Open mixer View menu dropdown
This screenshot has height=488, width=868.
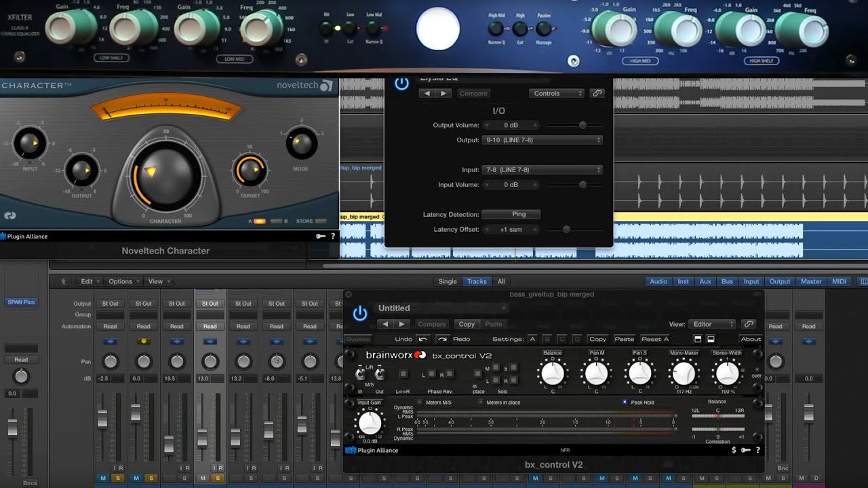click(x=159, y=281)
